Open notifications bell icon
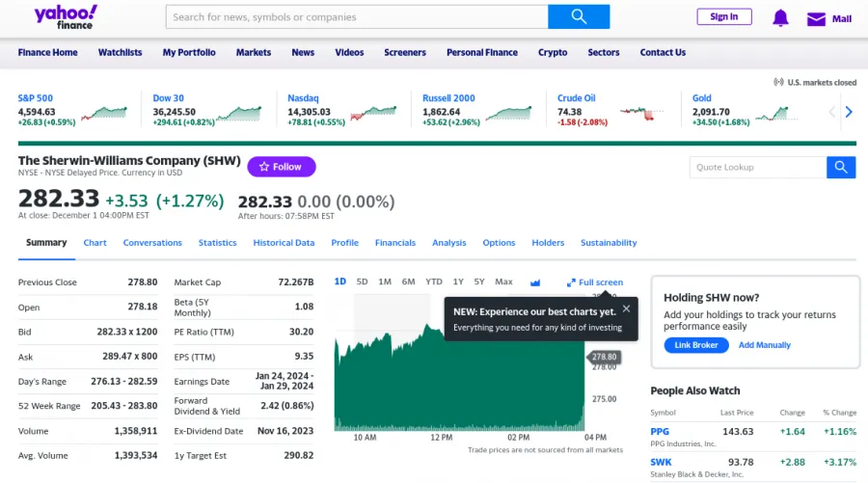This screenshot has height=483, width=868. [780, 18]
